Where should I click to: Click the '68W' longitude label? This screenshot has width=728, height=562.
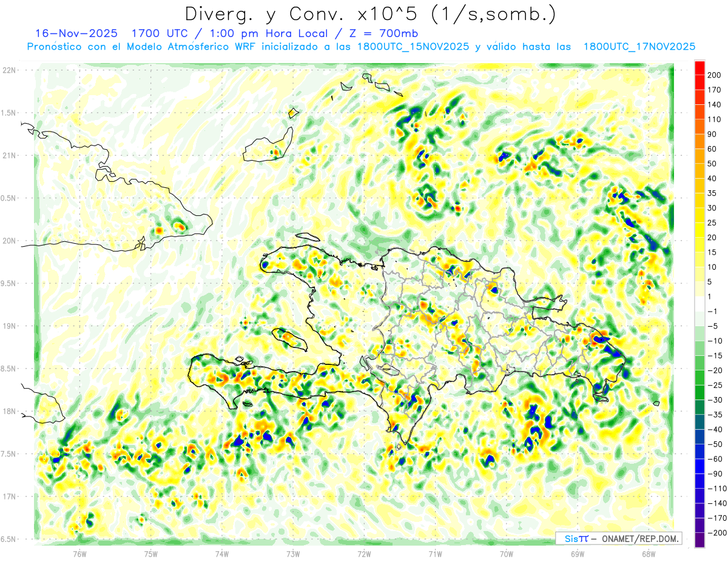[648, 554]
